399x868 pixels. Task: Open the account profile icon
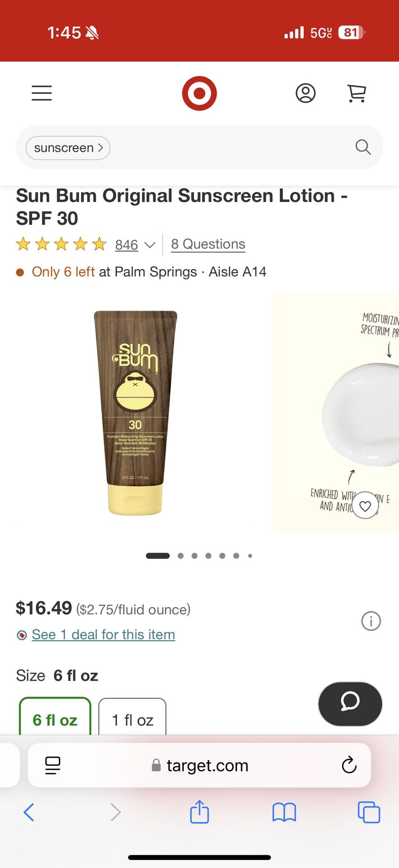(305, 93)
